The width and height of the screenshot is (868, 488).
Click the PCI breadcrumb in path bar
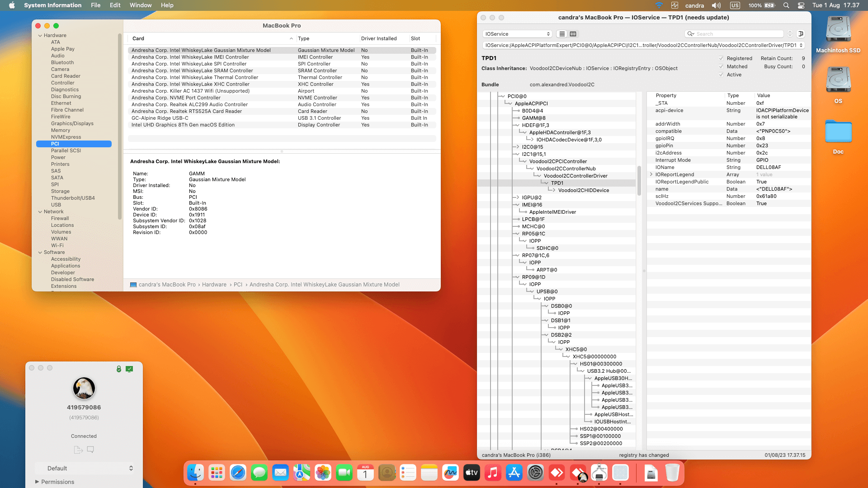238,285
